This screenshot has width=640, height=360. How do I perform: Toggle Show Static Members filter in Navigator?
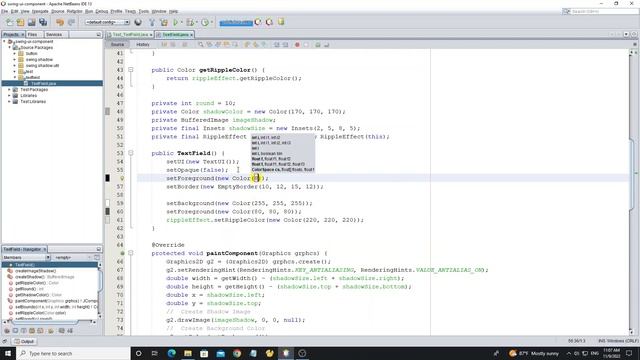(x=23, y=331)
